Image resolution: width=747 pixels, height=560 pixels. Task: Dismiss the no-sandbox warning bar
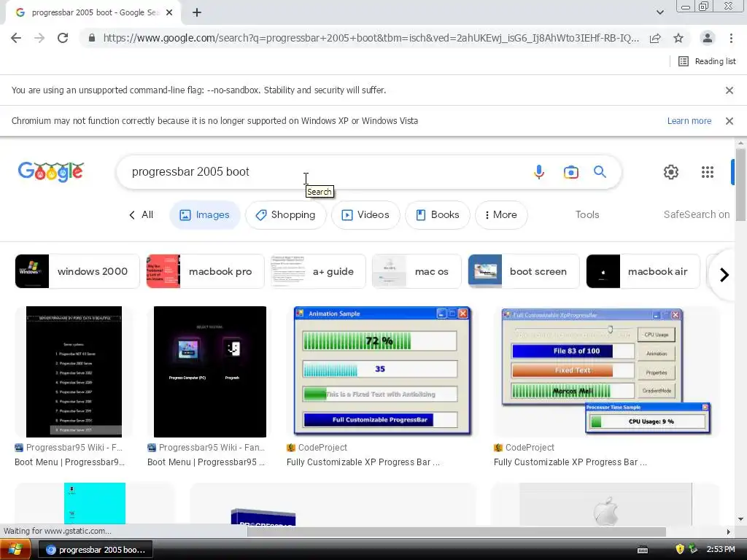coord(729,90)
